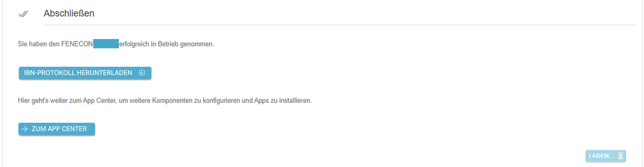
Task: Click the text 'Sie haben den'
Action: pyautogui.click(x=39, y=44)
